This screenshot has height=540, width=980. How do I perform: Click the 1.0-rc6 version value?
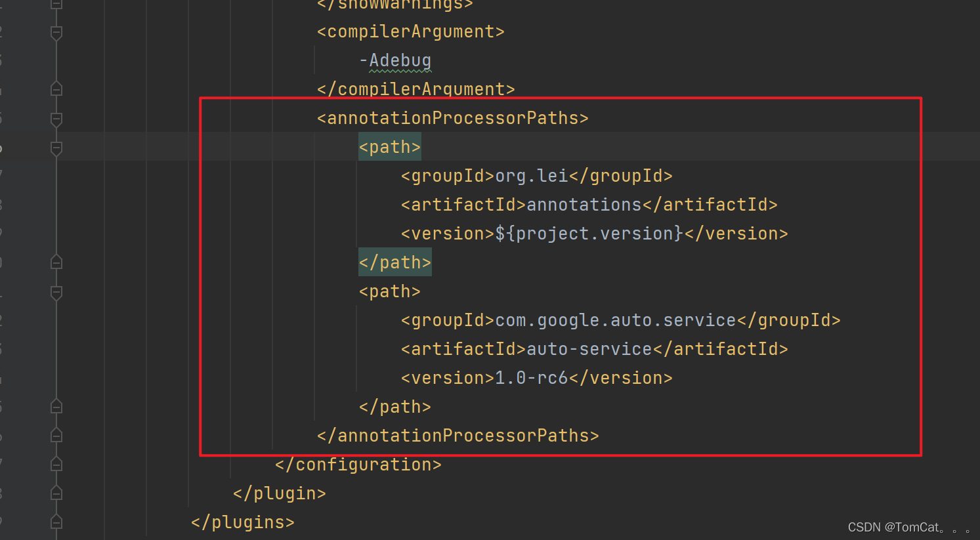pyautogui.click(x=532, y=378)
